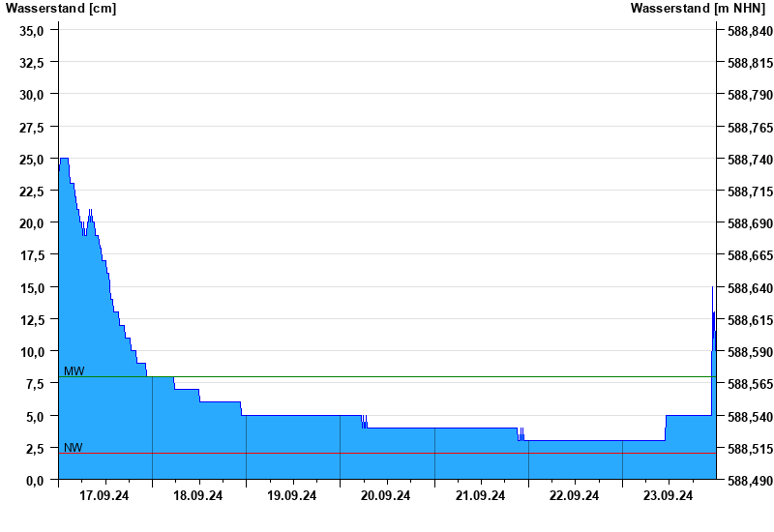Click the 19.09.24 date label
The image size is (774, 532).
(x=292, y=495)
